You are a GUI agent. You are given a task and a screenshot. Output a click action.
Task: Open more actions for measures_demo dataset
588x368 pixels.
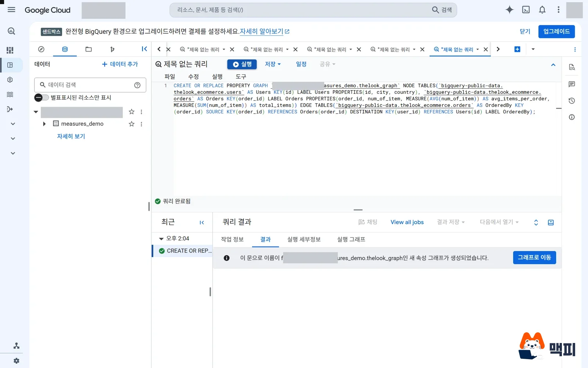coord(141,124)
